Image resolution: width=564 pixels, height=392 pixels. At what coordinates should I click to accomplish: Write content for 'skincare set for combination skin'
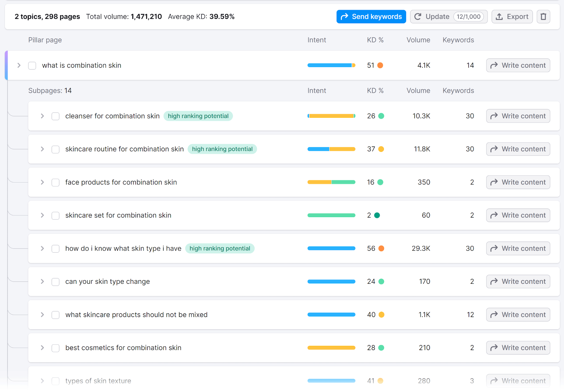coord(518,215)
